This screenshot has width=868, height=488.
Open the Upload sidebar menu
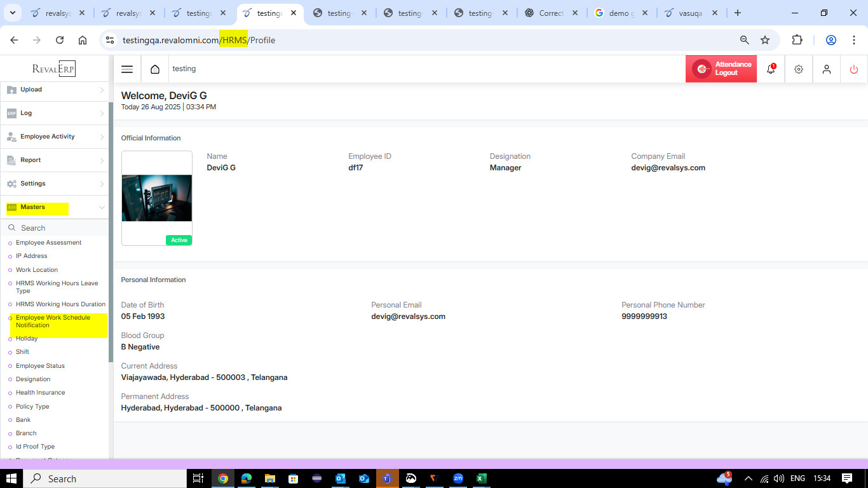tap(54, 90)
